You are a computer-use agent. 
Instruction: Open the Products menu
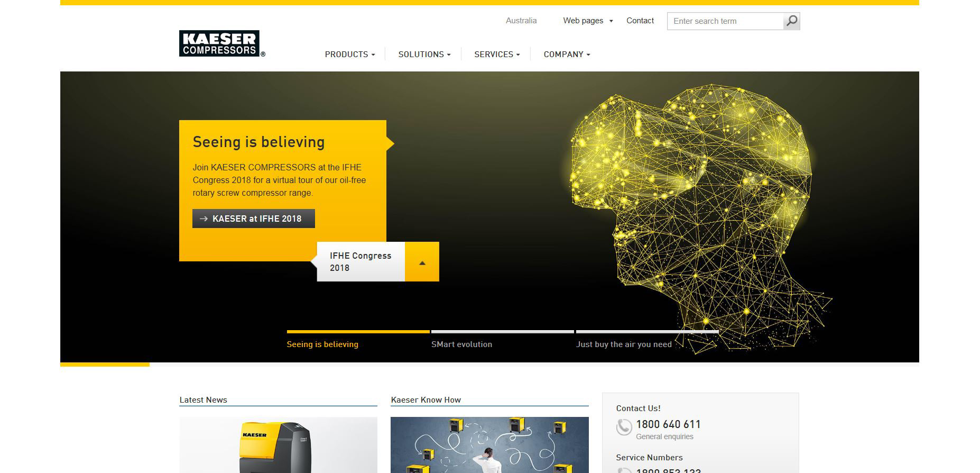[x=350, y=54]
